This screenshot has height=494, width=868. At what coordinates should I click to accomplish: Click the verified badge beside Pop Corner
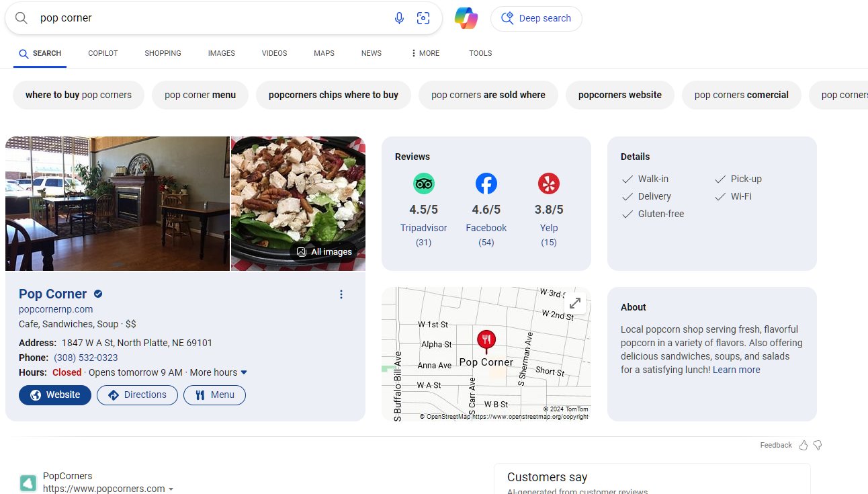pos(98,294)
